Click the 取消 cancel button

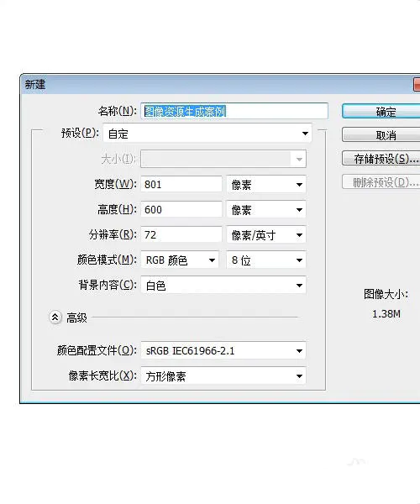381,134
